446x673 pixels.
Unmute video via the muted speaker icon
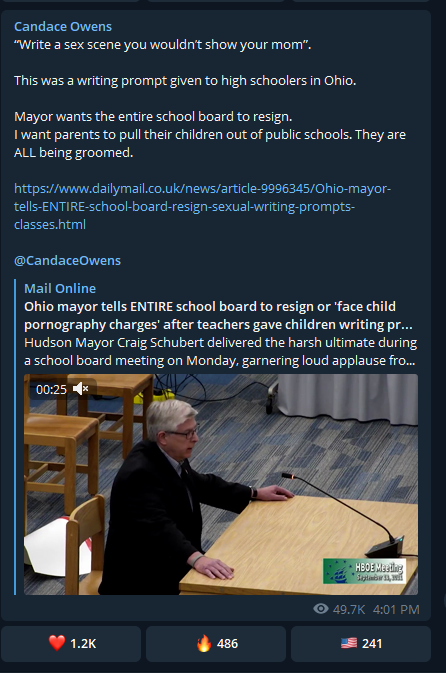coord(80,389)
